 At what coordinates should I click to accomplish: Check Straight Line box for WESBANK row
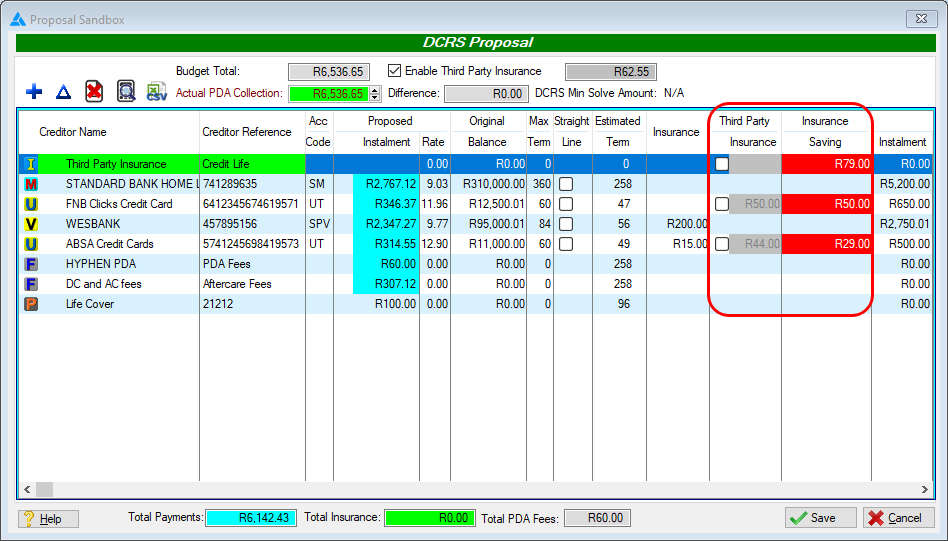click(566, 224)
